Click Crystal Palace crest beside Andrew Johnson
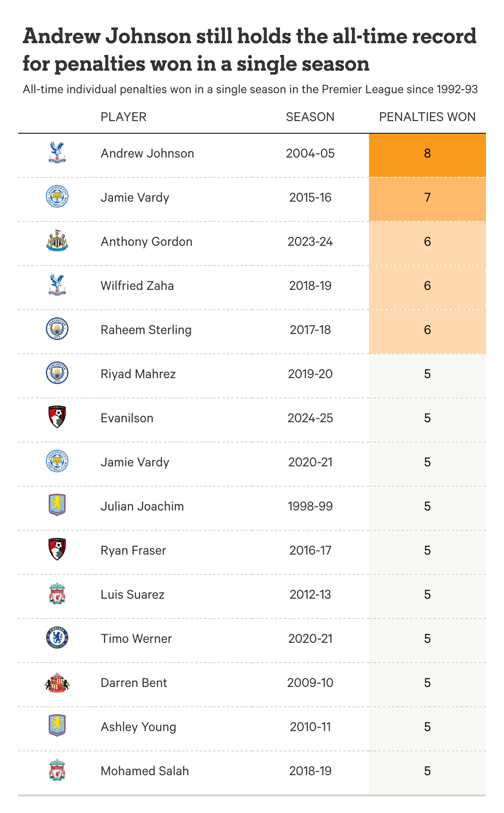 coord(57,153)
